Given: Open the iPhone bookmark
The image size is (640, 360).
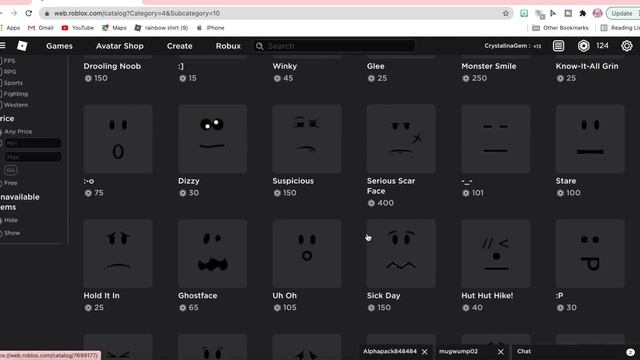Looking at the screenshot, I should click(211, 28).
